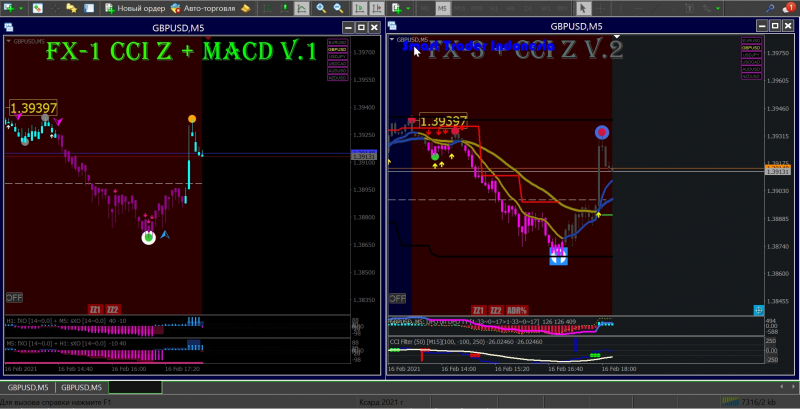The width and height of the screenshot is (800, 409).
Task: Click left chart red shift marker triangle
Action: pos(208,38)
